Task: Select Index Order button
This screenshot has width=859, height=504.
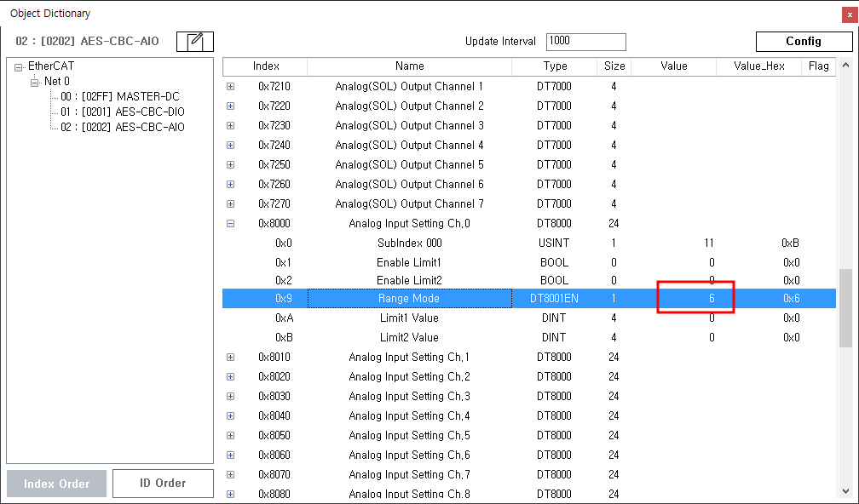Action: point(56,483)
